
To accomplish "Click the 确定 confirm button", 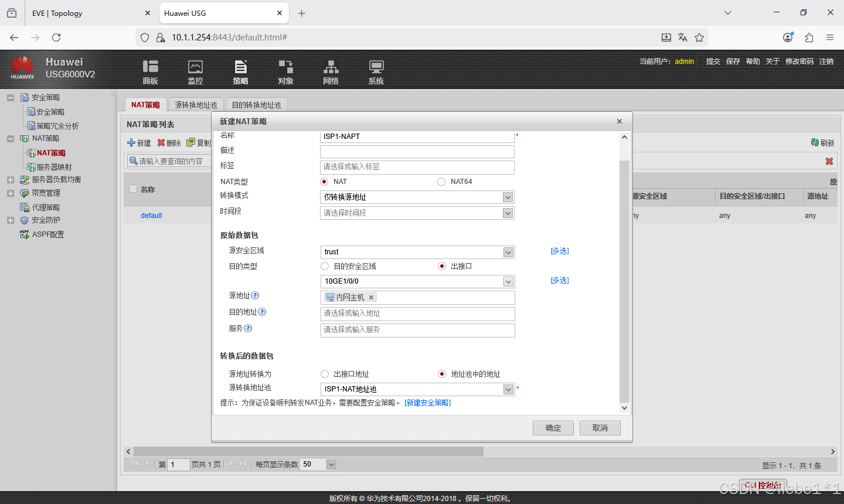I will (553, 428).
